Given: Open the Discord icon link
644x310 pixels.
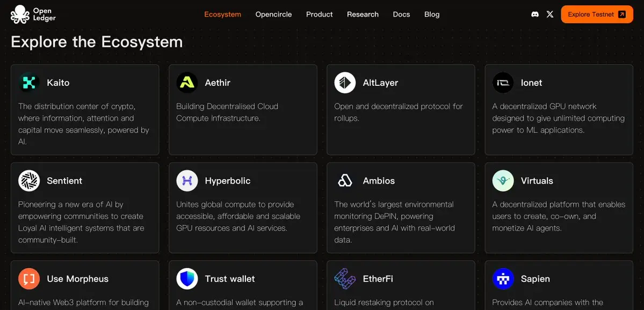Looking at the screenshot, I should click(x=535, y=14).
